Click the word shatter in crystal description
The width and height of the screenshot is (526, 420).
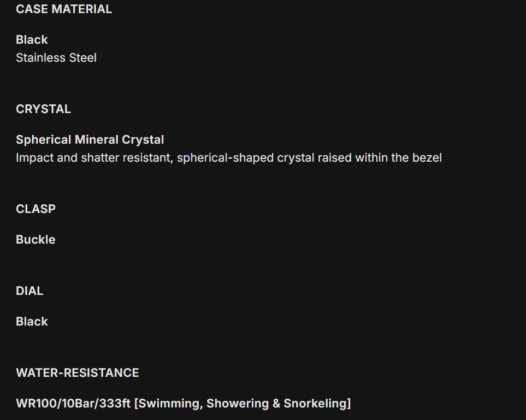click(100, 158)
